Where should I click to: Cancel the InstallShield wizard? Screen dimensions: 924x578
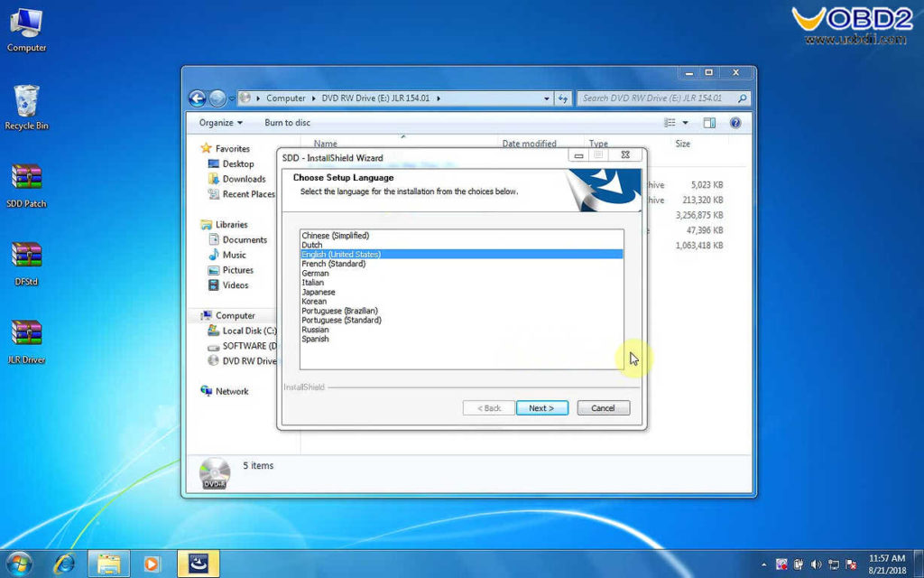pyautogui.click(x=603, y=407)
